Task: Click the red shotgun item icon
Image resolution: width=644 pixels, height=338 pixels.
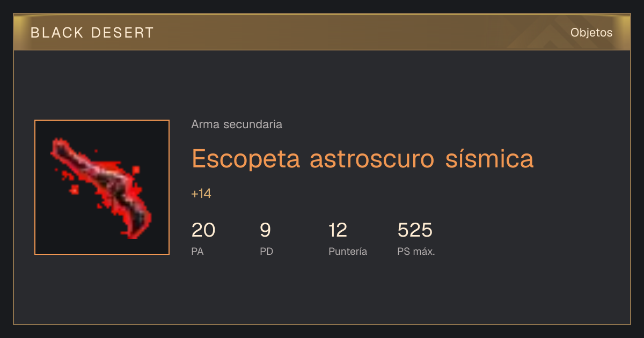Action: (x=102, y=187)
